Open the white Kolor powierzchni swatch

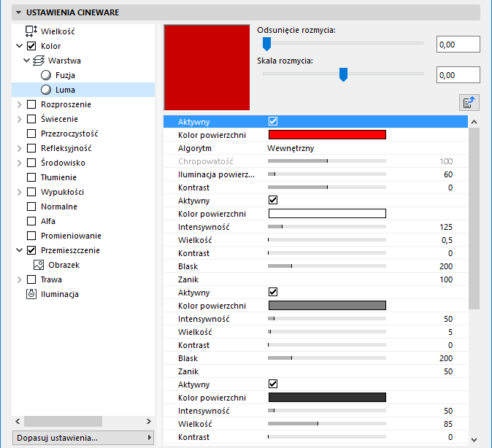coord(327,213)
